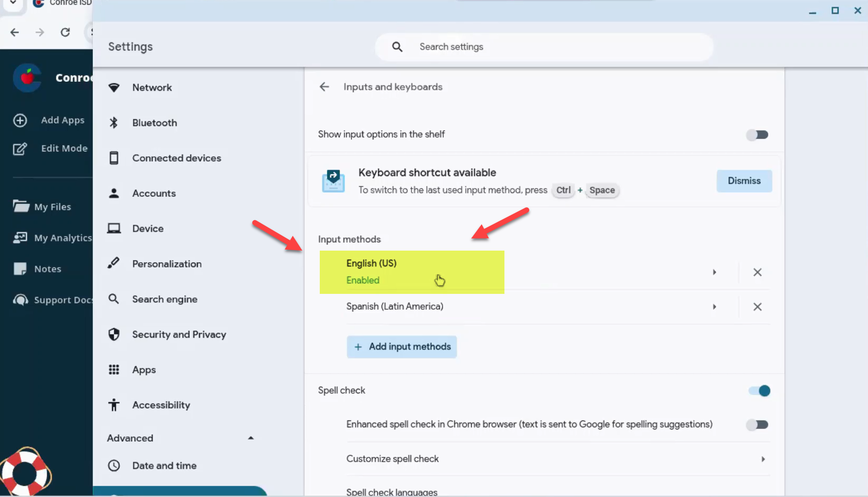Click Add input methods button
The height and width of the screenshot is (497, 868).
(x=402, y=347)
